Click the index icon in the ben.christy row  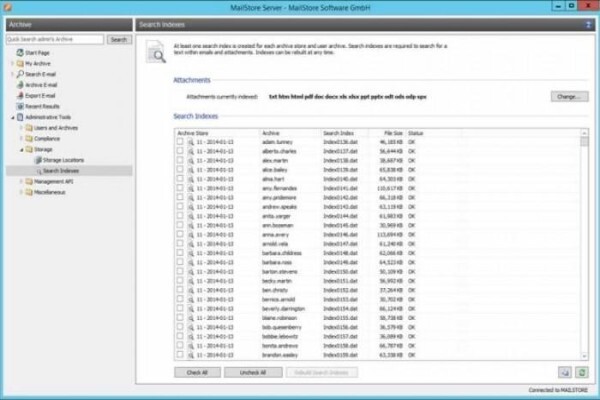click(x=191, y=290)
